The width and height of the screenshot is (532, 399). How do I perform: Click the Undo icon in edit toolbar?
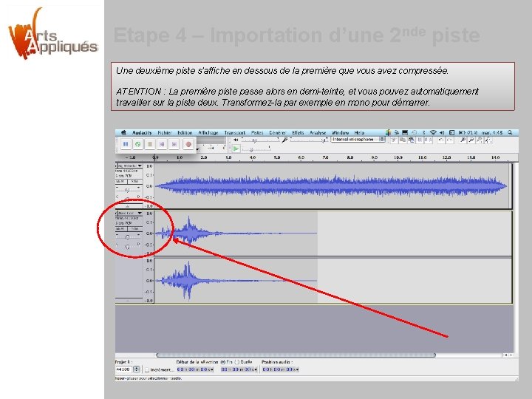(x=440, y=140)
